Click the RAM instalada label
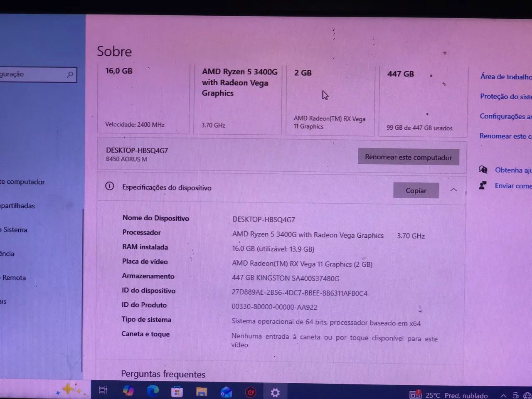This screenshot has height=399, width=532. (145, 247)
